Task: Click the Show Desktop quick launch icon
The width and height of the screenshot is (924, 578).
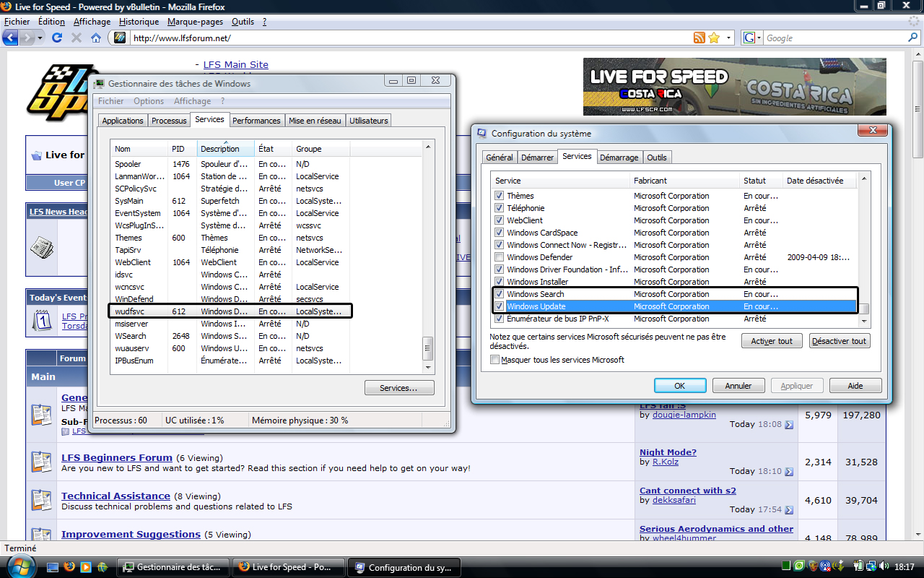Action: (x=53, y=567)
